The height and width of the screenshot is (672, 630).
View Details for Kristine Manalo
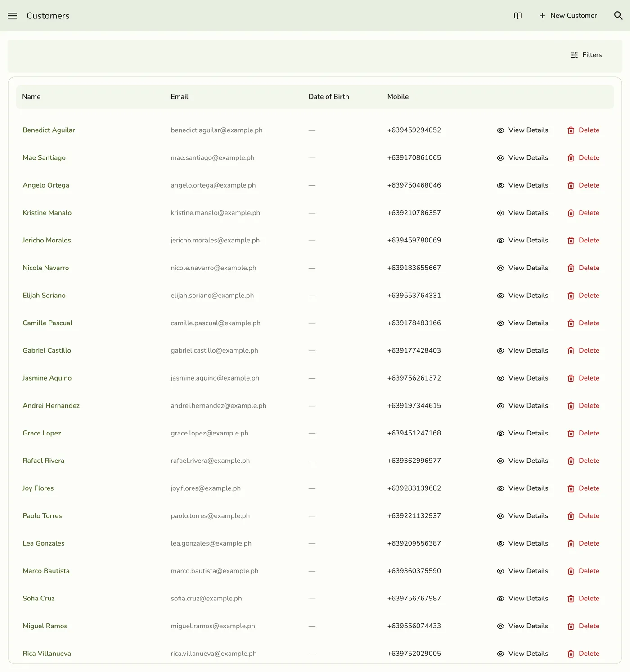pyautogui.click(x=522, y=213)
